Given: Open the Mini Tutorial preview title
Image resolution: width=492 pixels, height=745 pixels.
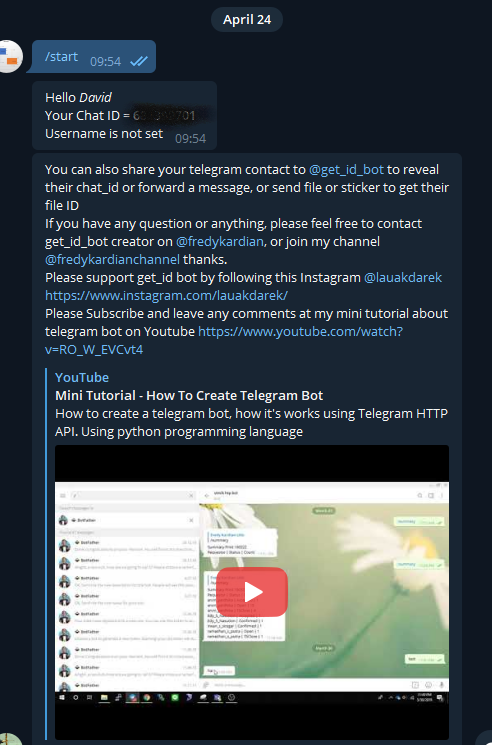Looking at the screenshot, I should click(x=189, y=395).
